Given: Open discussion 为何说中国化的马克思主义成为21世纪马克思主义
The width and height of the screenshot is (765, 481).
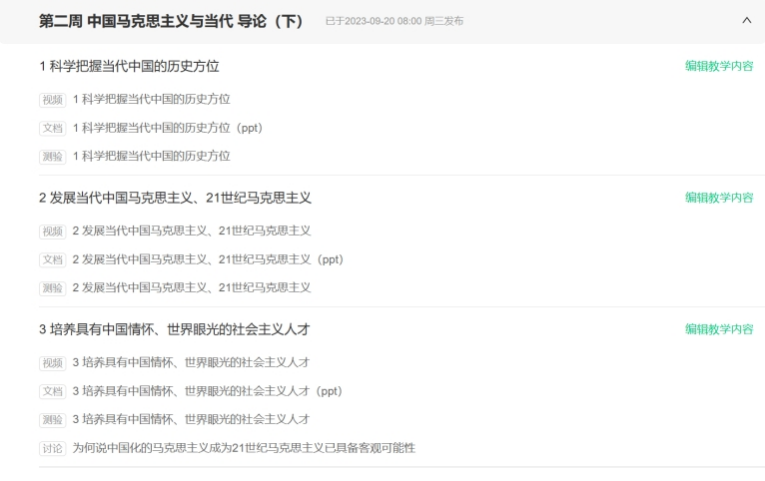Looking at the screenshot, I should 243,447.
